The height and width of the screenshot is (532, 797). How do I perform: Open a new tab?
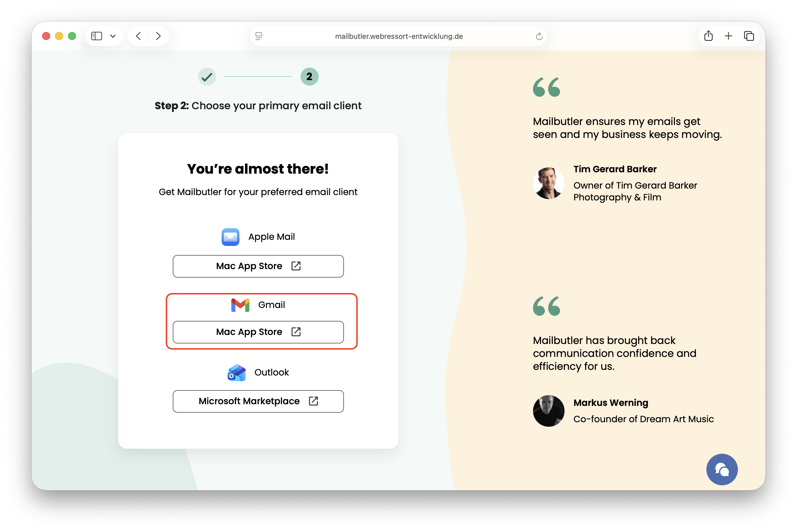click(x=728, y=36)
